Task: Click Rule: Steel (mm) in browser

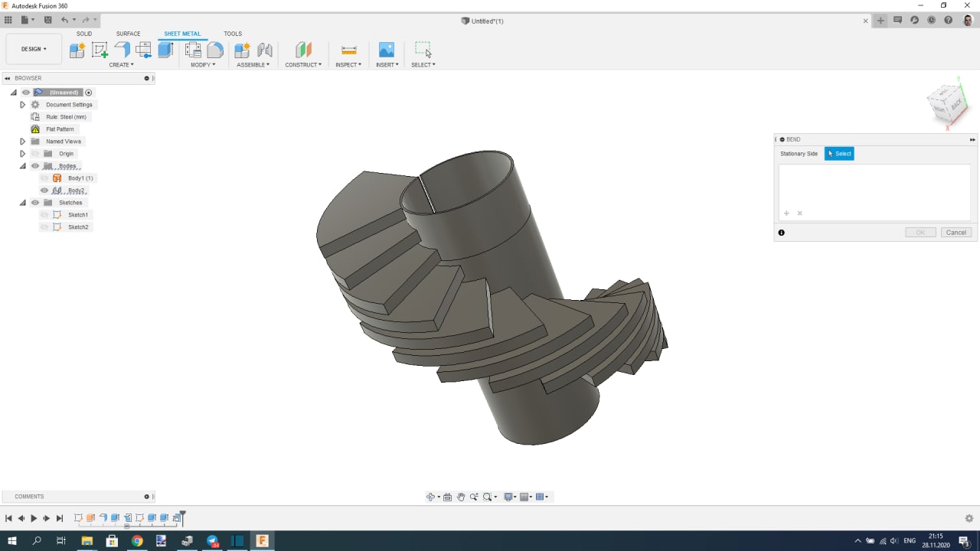Action: pos(66,117)
